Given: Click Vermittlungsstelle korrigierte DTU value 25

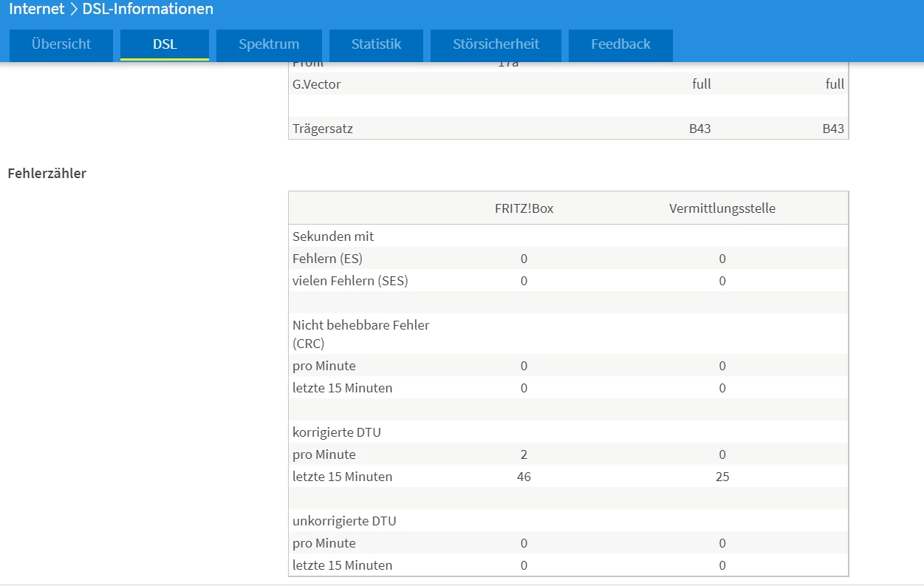Looking at the screenshot, I should pyautogui.click(x=722, y=477).
